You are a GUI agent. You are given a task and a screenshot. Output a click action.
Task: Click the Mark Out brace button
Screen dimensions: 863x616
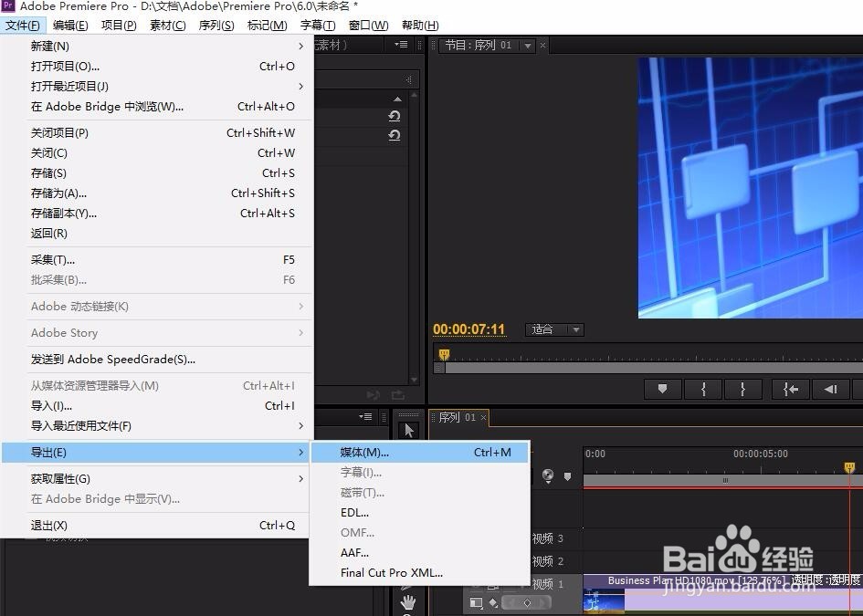(x=743, y=390)
